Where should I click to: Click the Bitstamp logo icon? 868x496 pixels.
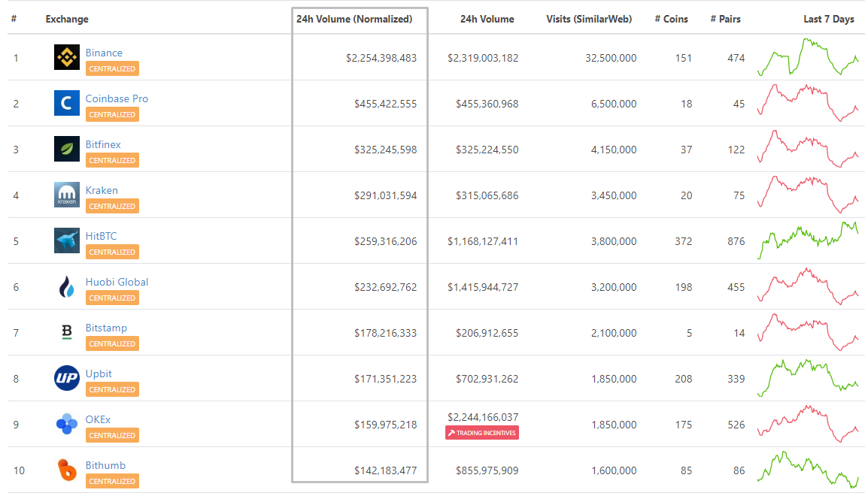click(67, 332)
